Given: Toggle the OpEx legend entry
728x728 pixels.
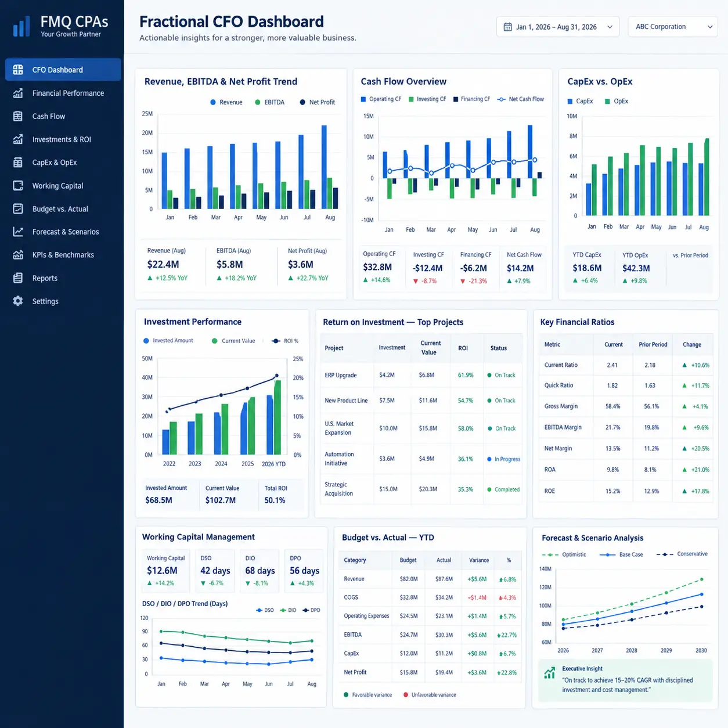Looking at the screenshot, I should click(617, 101).
